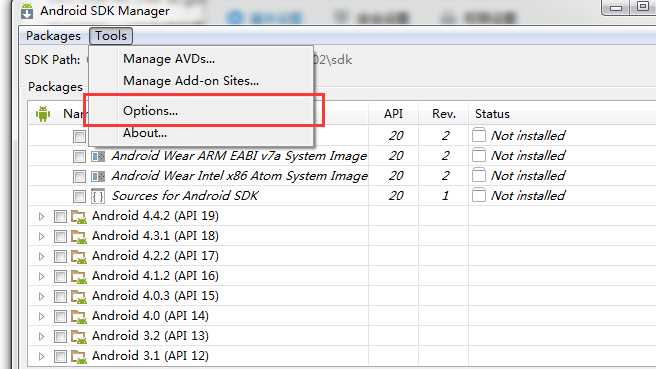Maximize the SDK Manager window
The image size is (656, 369).
pos(643,7)
